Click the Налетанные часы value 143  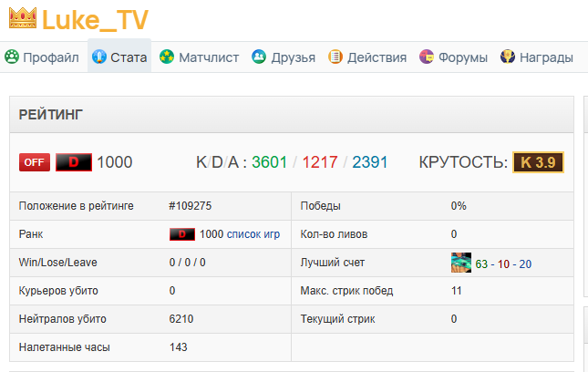178,346
